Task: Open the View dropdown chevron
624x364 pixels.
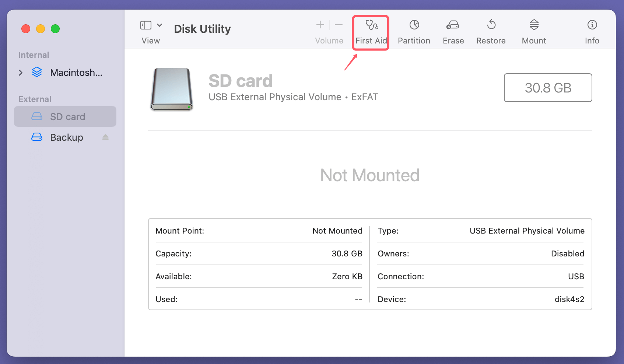Action: click(x=159, y=25)
